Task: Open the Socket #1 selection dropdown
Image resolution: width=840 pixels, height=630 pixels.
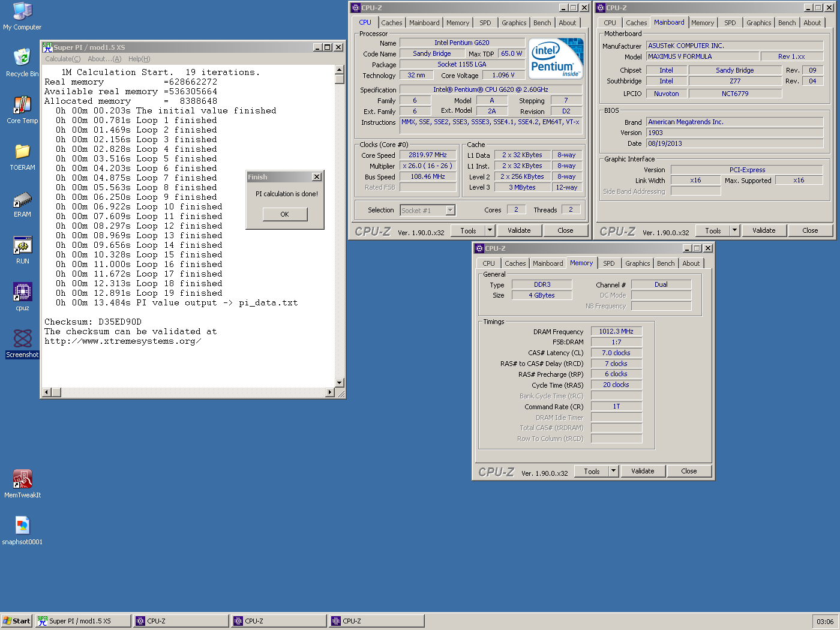Action: tap(451, 210)
